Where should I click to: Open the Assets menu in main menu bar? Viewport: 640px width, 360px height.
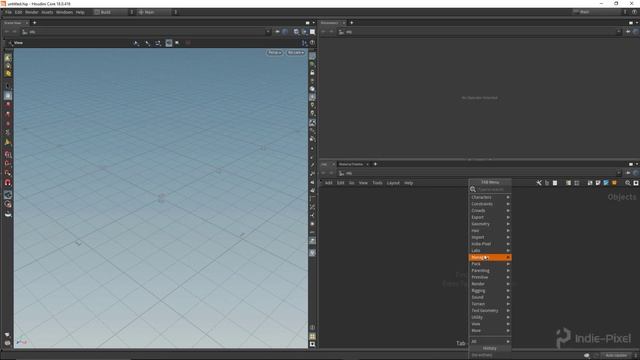tap(47, 12)
